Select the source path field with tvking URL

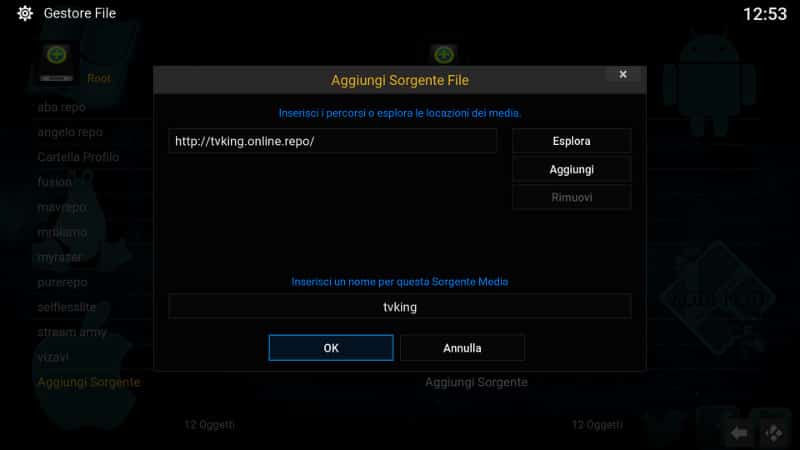coord(332,141)
